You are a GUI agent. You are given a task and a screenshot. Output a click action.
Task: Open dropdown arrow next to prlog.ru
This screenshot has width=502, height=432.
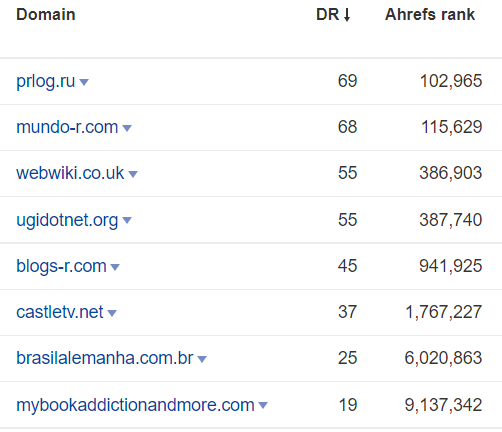click(x=84, y=82)
